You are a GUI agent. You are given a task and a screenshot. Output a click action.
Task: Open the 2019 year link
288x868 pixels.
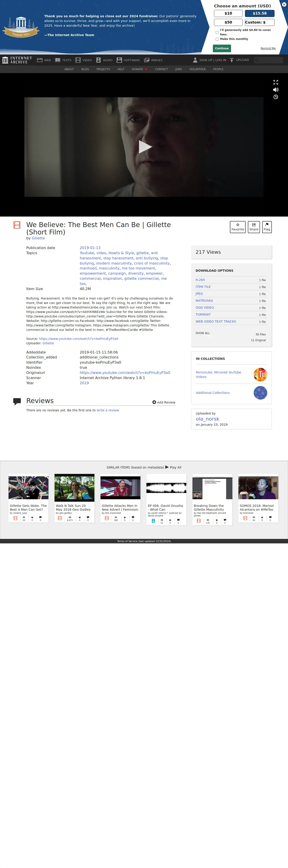tap(84, 383)
